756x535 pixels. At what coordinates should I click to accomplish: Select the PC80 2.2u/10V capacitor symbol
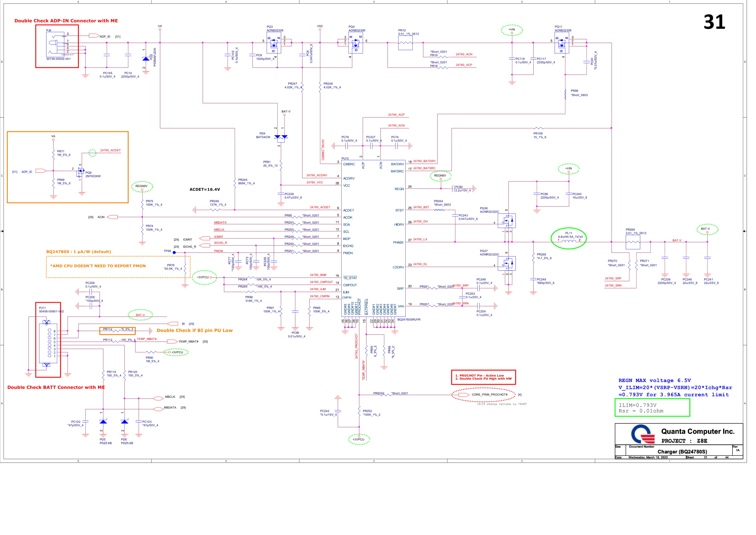point(454,189)
